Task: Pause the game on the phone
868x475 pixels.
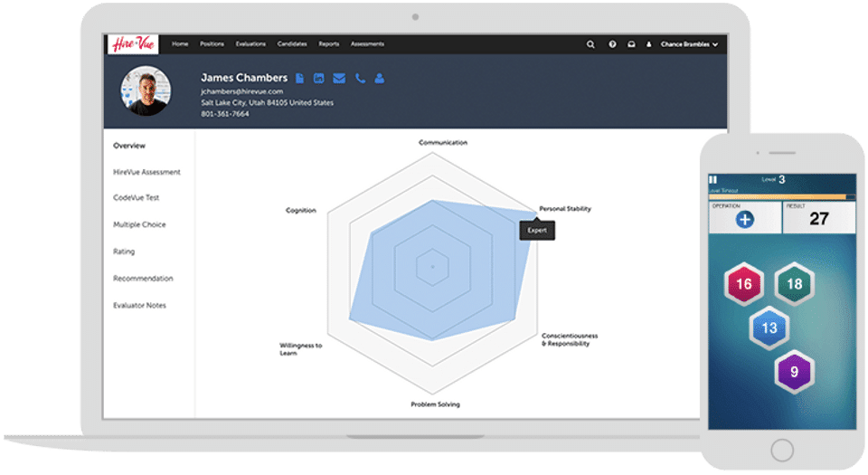Action: (x=713, y=179)
